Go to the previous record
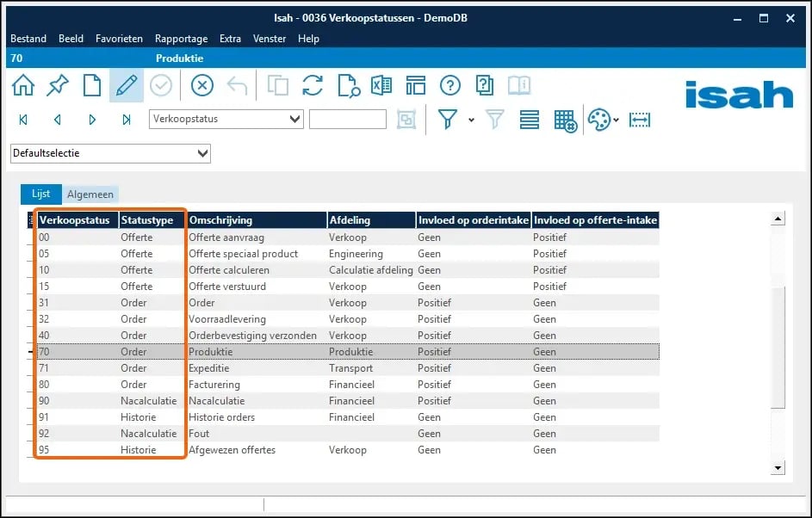Screen dimensions: 812x518 (x=58, y=120)
